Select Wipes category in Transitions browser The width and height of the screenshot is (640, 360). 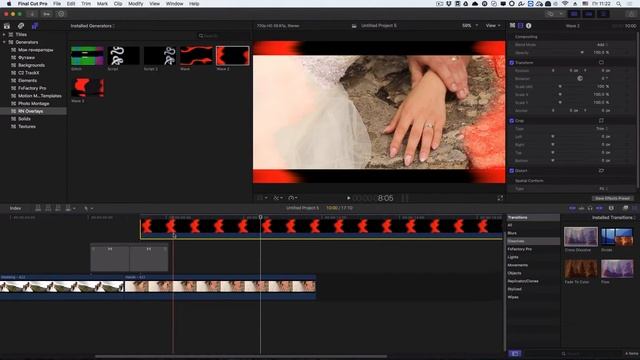pos(513,297)
